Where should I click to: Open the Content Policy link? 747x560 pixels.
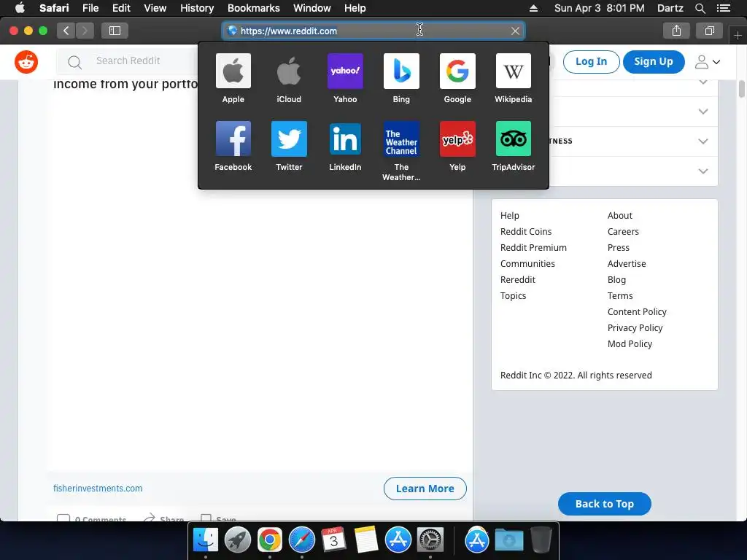pos(637,312)
